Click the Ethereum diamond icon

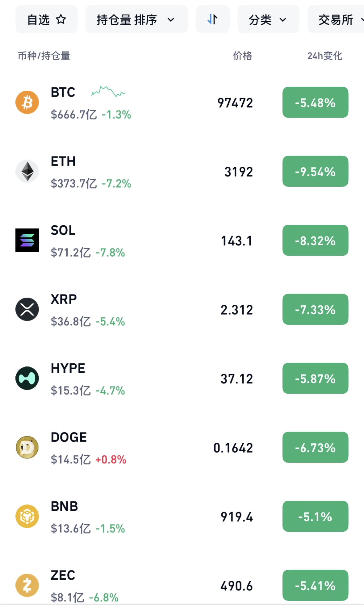[27, 171]
